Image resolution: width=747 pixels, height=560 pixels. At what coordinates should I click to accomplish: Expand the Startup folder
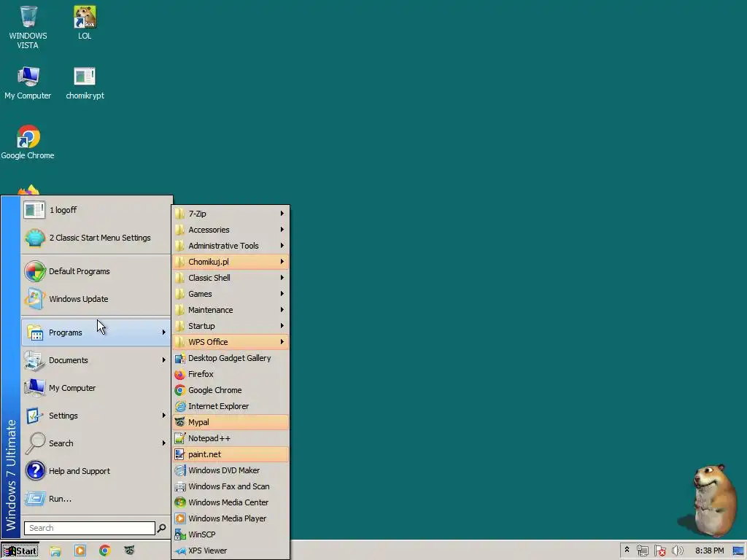231,326
